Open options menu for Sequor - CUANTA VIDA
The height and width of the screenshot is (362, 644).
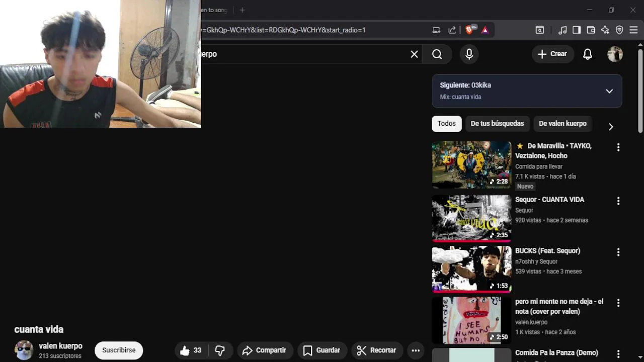click(618, 201)
